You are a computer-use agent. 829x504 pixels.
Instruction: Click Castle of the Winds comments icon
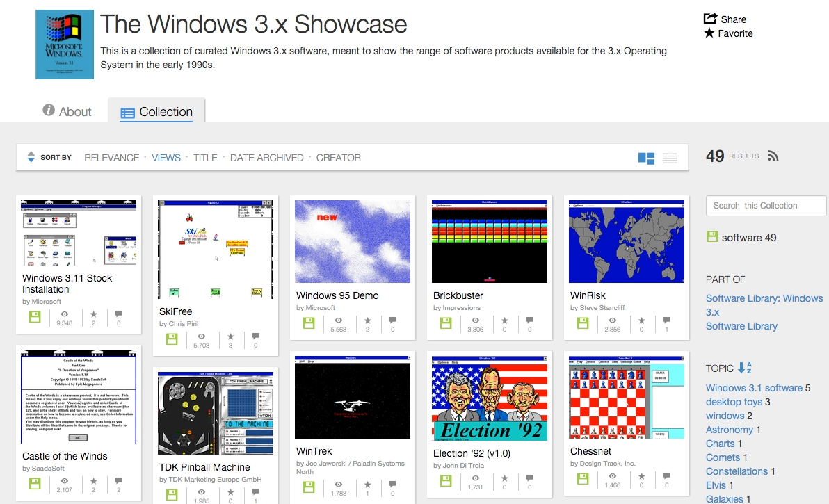click(x=118, y=481)
